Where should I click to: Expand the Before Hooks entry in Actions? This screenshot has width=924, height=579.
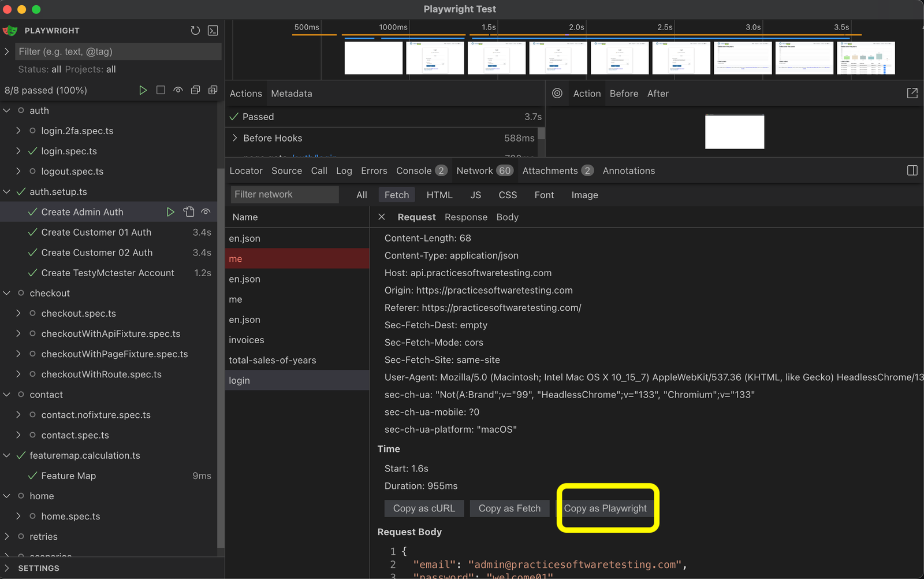(234, 138)
